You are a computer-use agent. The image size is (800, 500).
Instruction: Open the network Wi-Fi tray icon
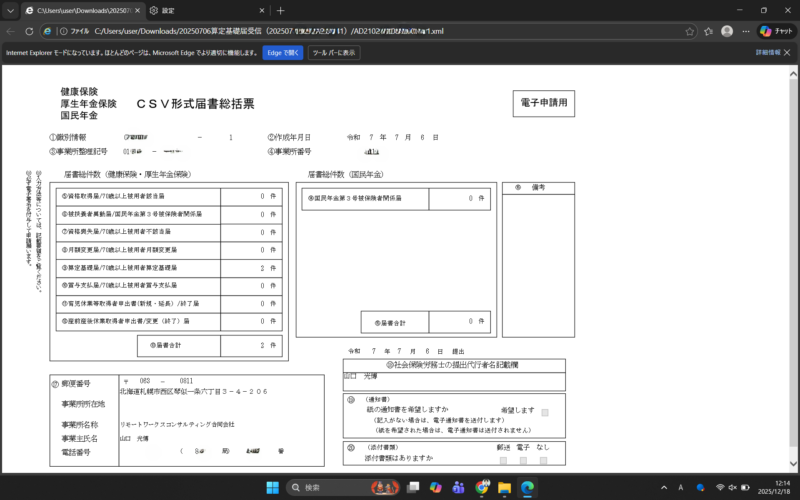720,488
